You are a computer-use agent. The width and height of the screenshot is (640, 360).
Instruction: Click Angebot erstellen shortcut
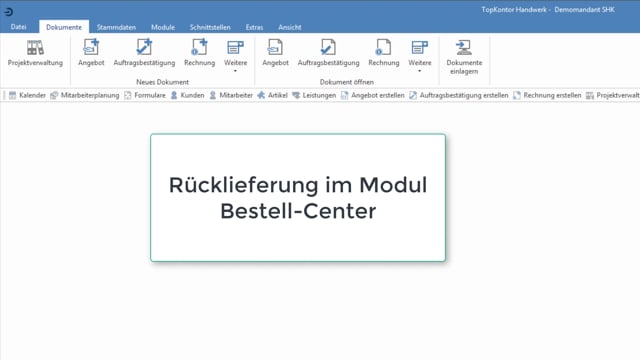[372, 95]
